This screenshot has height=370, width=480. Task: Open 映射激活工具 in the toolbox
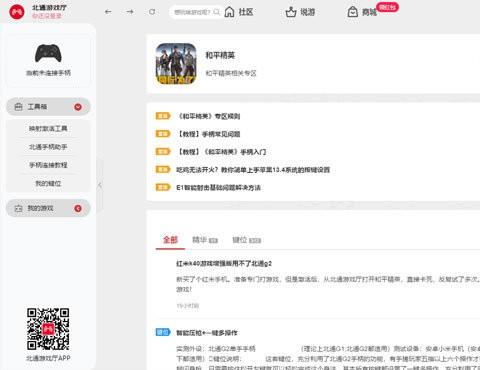(48, 128)
